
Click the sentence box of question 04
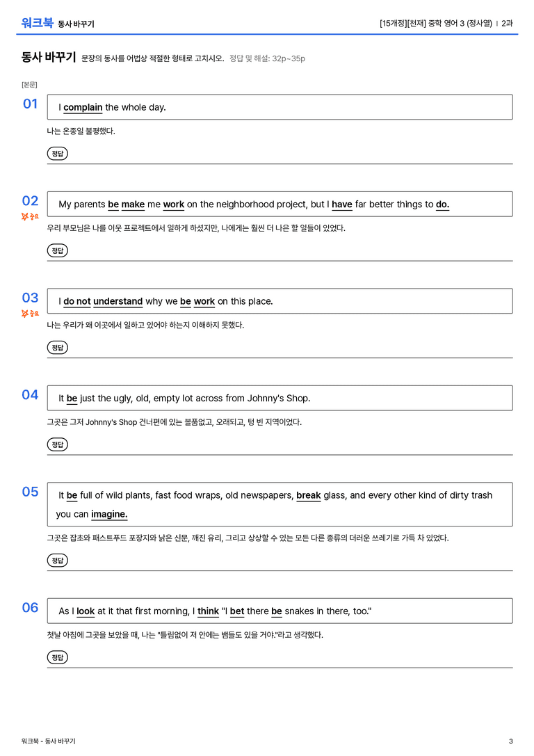pos(280,398)
